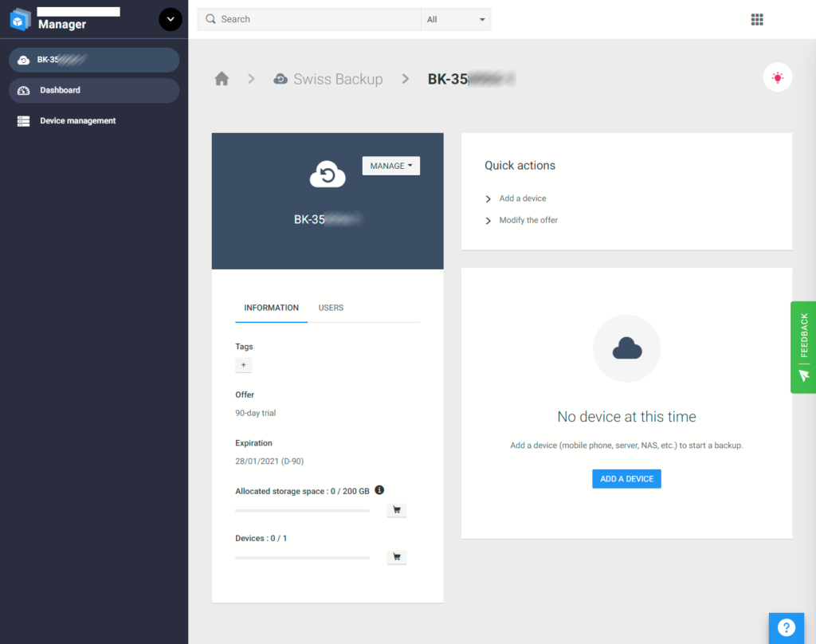This screenshot has width=816, height=644.
Task: Open the green FEEDBACK side tab
Action: 803,348
